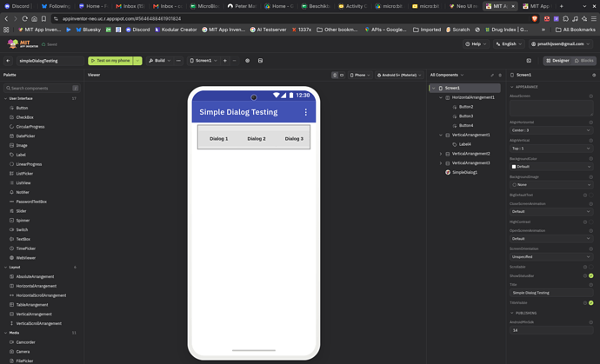The width and height of the screenshot is (600, 364).
Task: Click the save checkpoint icon in toolbar
Action: coord(260,61)
